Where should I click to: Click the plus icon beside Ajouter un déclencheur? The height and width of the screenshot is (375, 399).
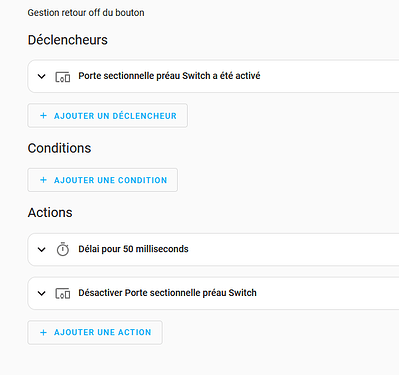(43, 116)
